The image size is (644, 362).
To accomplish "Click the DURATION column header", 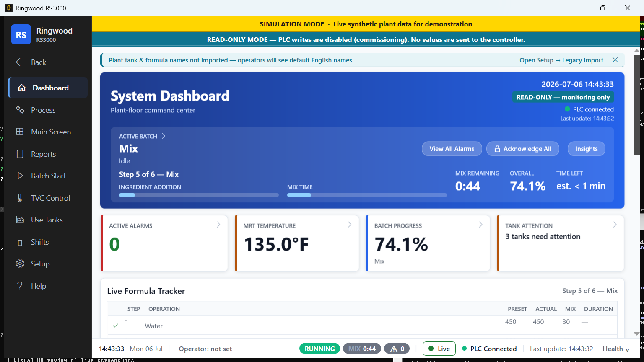I will tap(598, 309).
